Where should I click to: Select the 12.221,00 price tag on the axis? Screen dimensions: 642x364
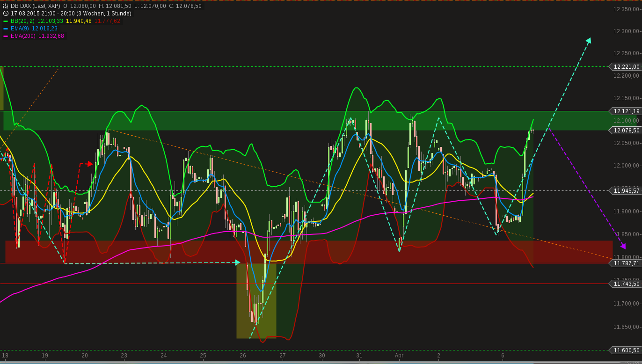(x=626, y=67)
